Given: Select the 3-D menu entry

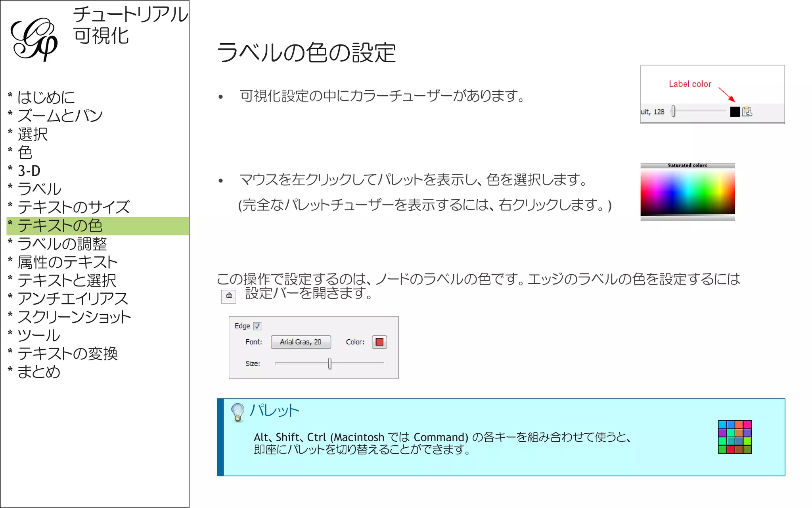Looking at the screenshot, I should [29, 171].
